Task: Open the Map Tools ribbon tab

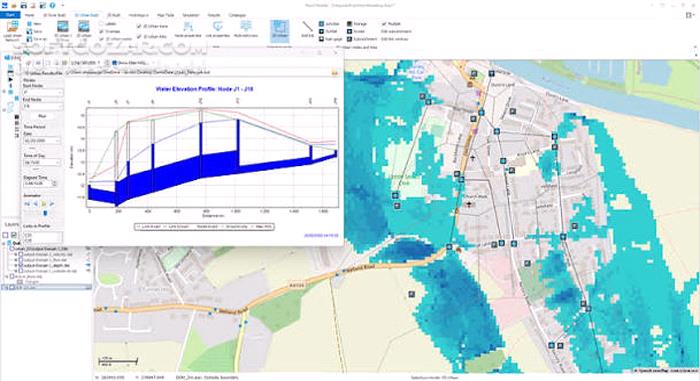Action: click(166, 15)
